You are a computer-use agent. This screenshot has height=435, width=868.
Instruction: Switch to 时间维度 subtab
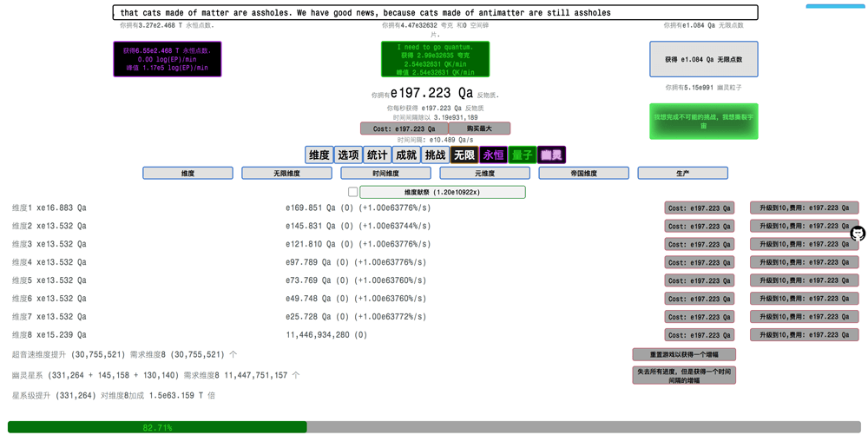coord(385,174)
